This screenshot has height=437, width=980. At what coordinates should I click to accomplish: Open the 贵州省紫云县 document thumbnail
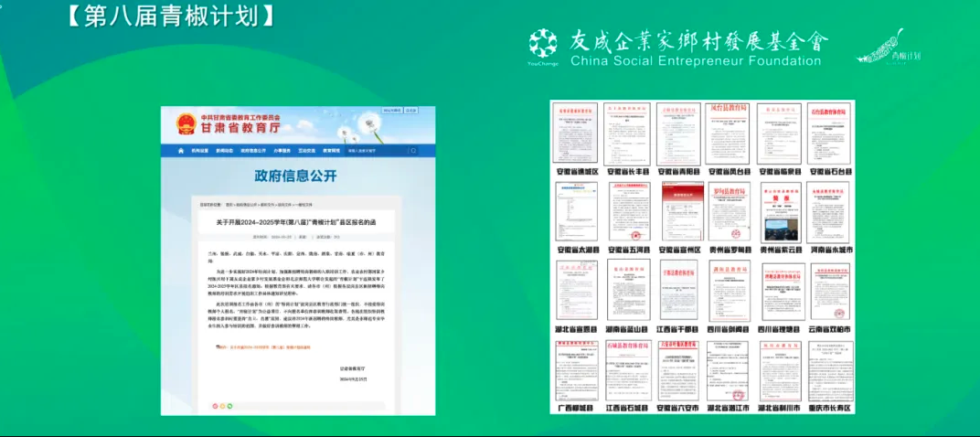point(781,212)
